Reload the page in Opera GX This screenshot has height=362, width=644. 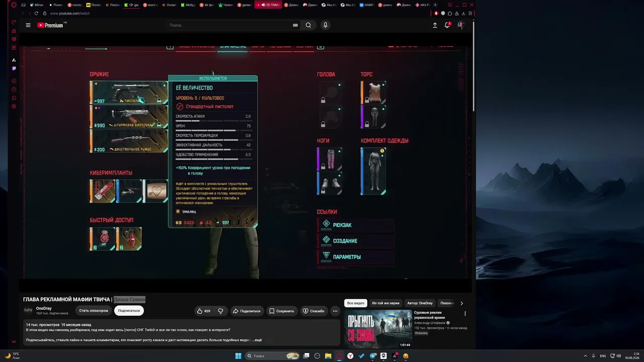pyautogui.click(x=36, y=13)
